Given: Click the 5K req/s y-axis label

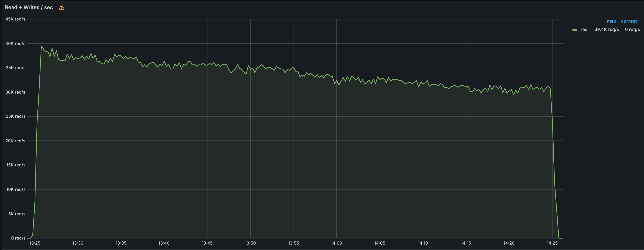Looking at the screenshot, I should [x=17, y=214].
